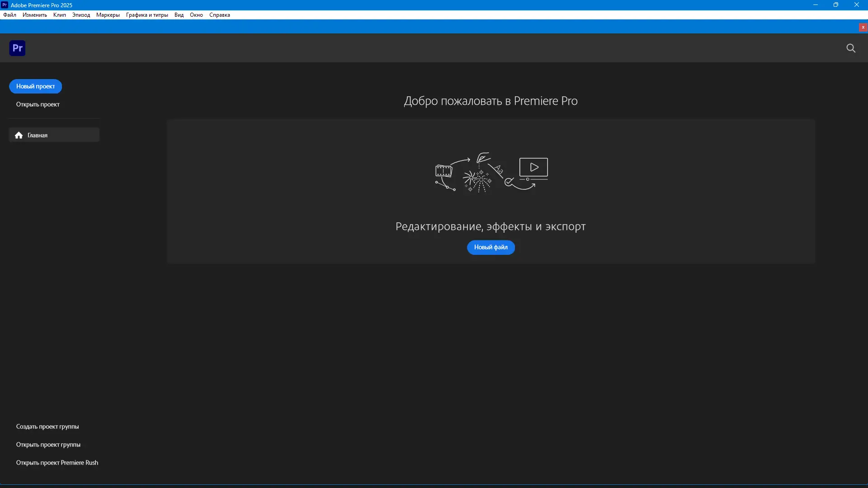Open the Графика и титры menu

point(147,15)
